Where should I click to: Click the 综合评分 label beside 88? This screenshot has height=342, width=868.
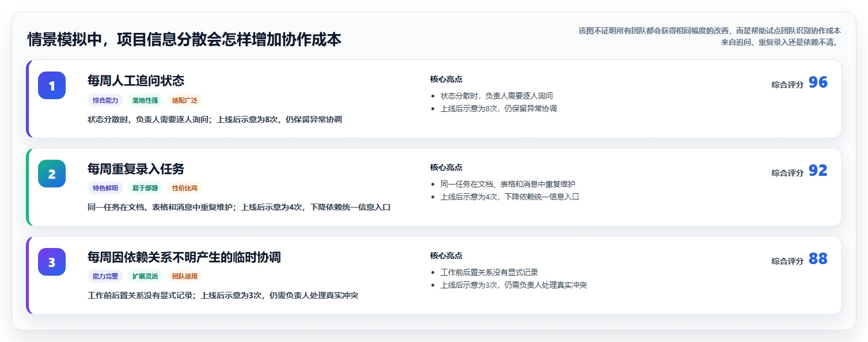pos(787,261)
